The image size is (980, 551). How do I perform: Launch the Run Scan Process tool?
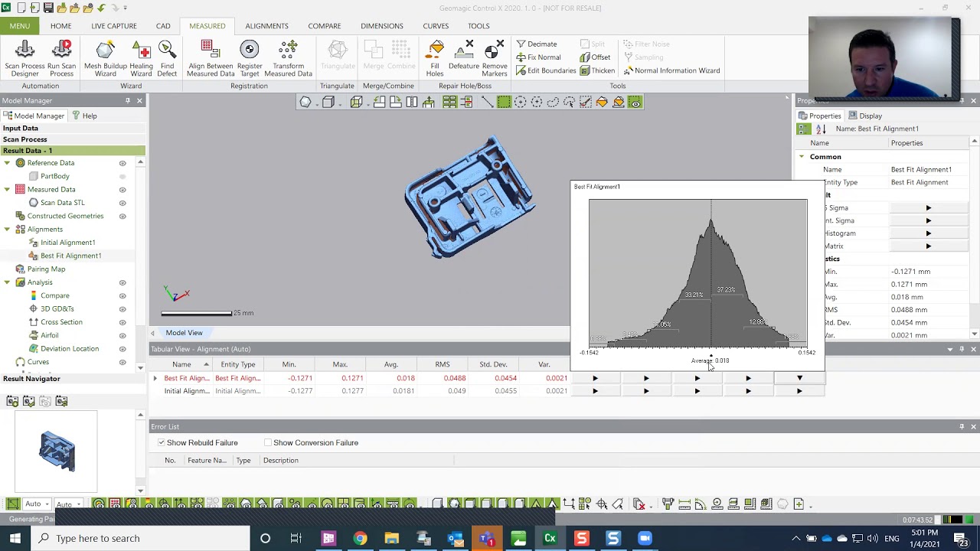[x=61, y=59]
